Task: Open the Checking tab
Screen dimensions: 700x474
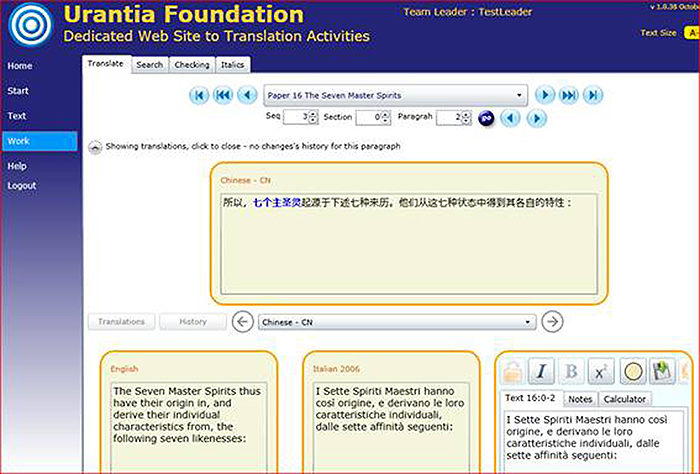Action: 192,65
